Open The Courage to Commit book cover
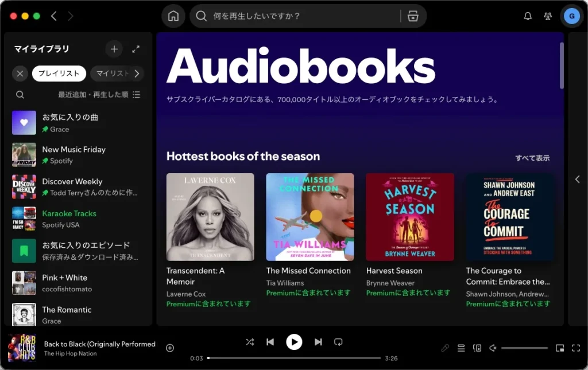The height and width of the screenshot is (370, 588). tap(510, 217)
